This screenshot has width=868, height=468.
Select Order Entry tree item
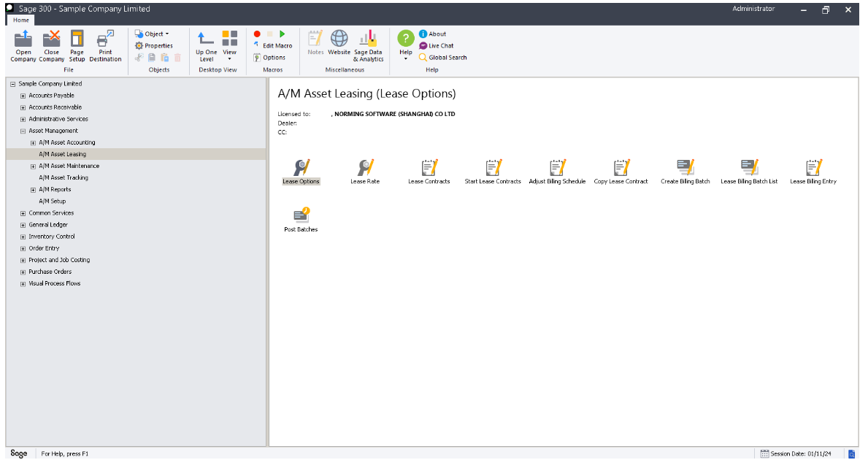click(44, 248)
